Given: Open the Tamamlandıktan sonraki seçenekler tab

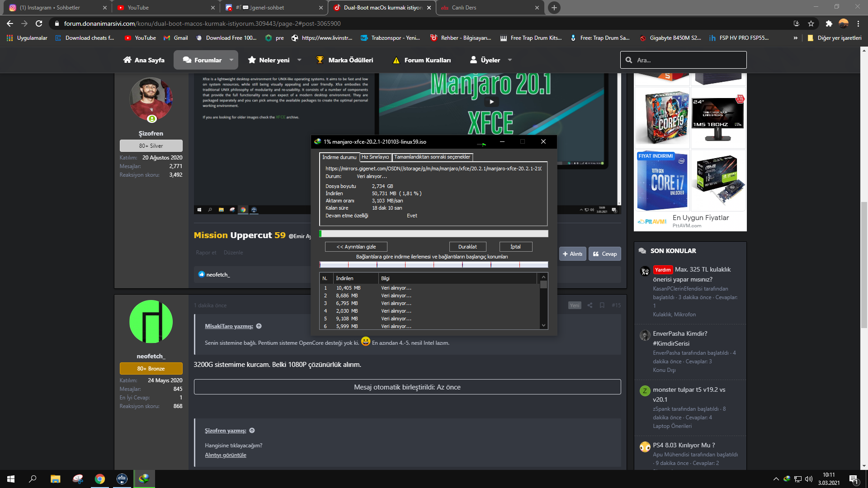Looking at the screenshot, I should [432, 157].
